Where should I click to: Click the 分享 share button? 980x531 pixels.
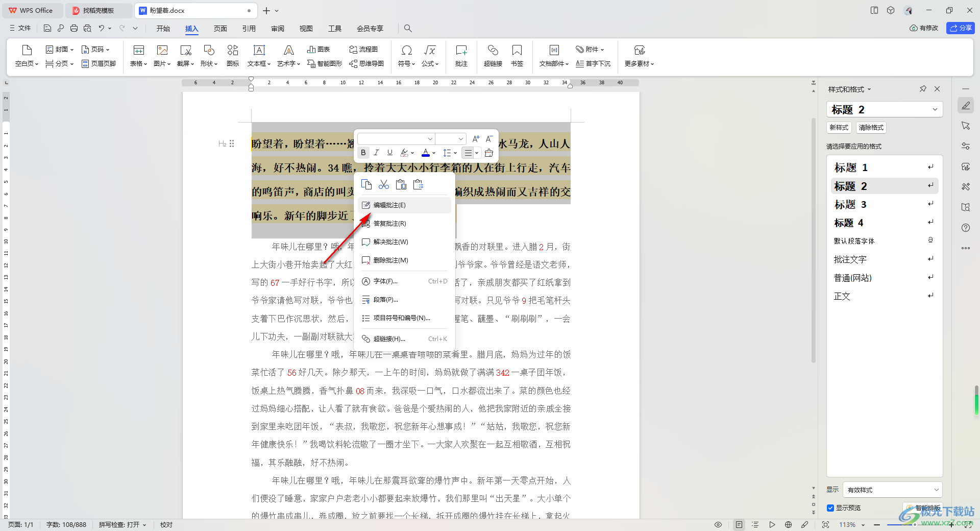(960, 28)
